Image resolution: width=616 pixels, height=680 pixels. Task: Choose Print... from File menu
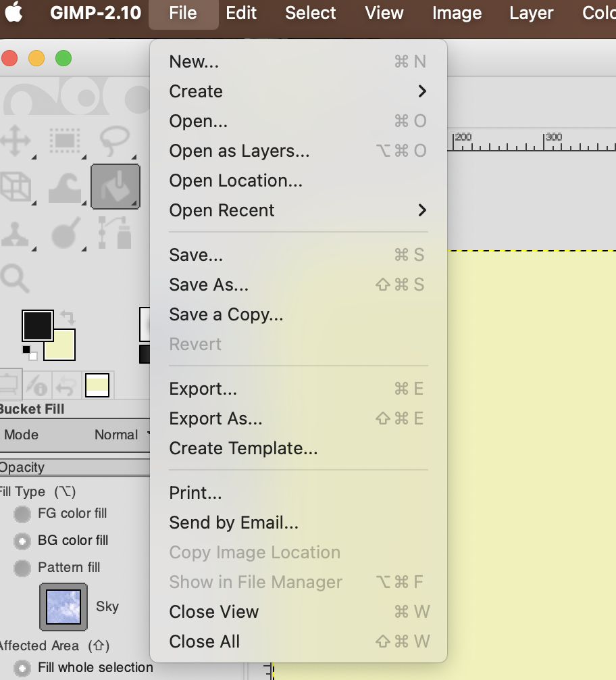pos(299,493)
